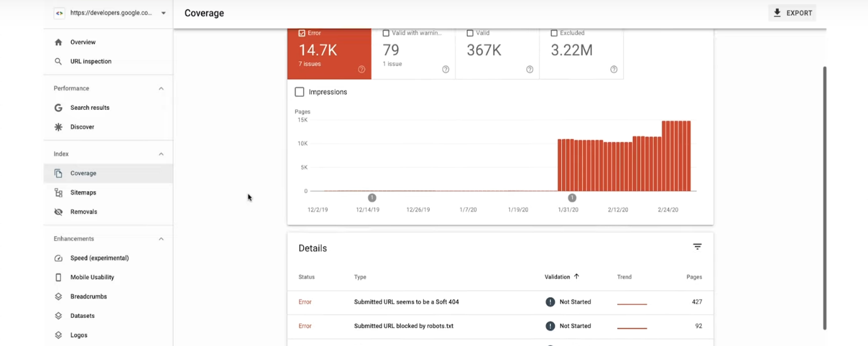
Task: Check the Excluded checkbox
Action: [554, 33]
